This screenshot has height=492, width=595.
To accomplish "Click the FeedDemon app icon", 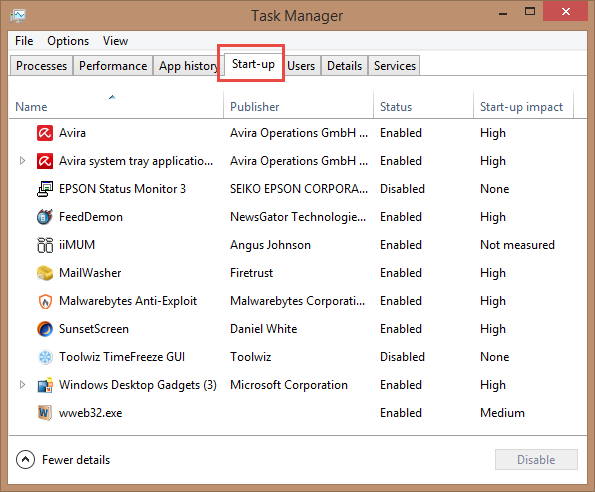I will point(45,217).
